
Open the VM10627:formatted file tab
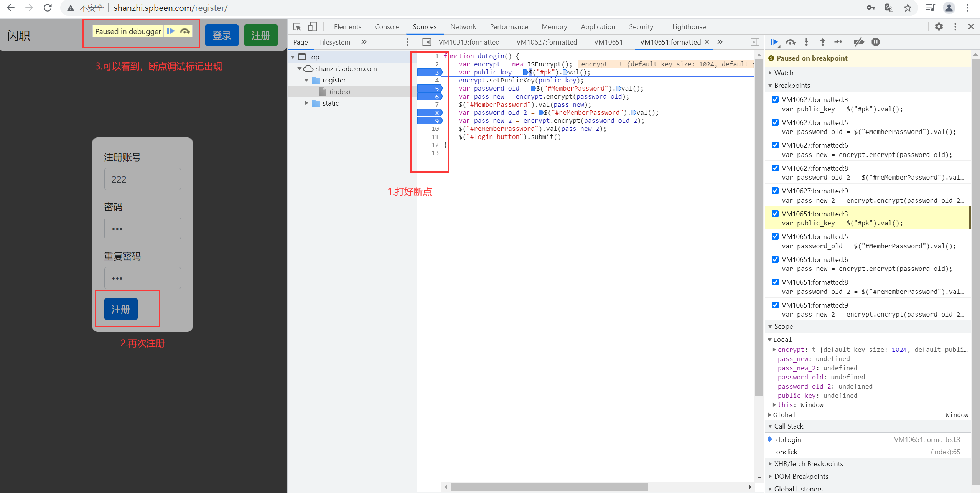(546, 42)
